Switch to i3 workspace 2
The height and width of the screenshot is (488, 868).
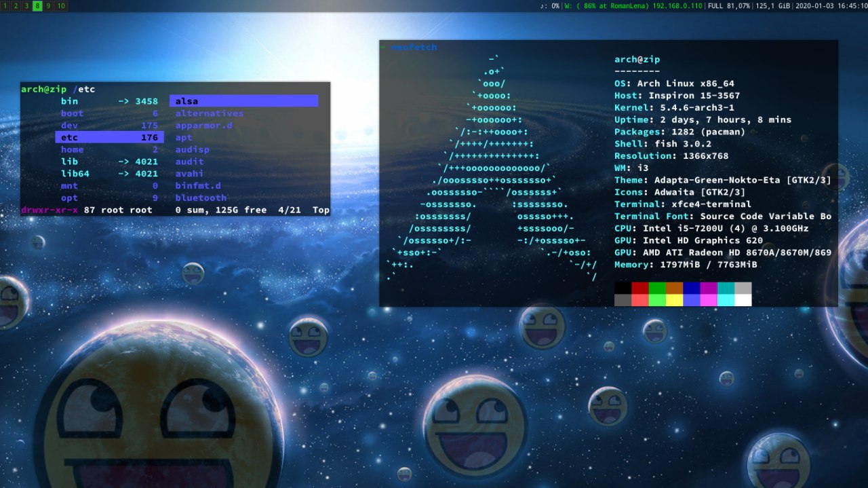(15, 5)
